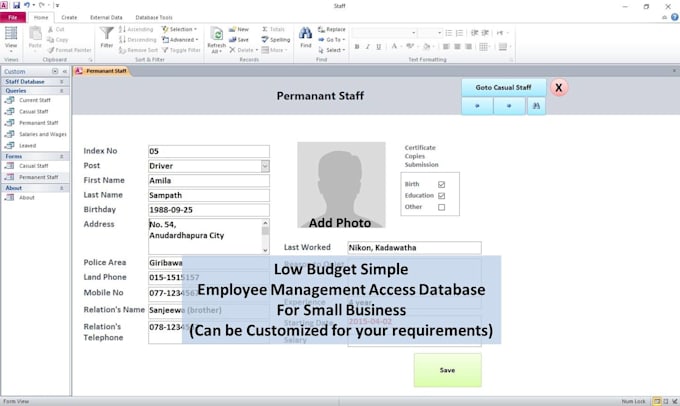This screenshot has width=680, height=406.
Task: Click the Address box scroll down arrow
Action: pos(265,250)
